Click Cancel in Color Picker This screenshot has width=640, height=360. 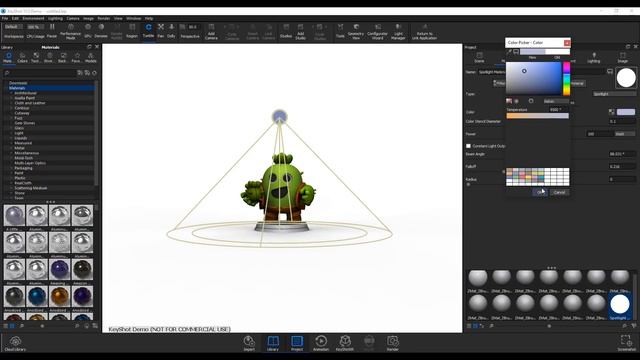pos(559,192)
